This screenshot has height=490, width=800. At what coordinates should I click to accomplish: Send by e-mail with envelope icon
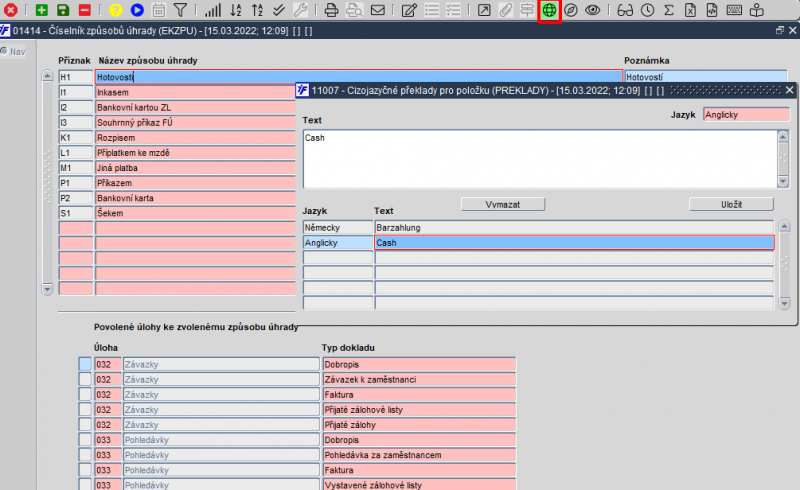pos(378,10)
